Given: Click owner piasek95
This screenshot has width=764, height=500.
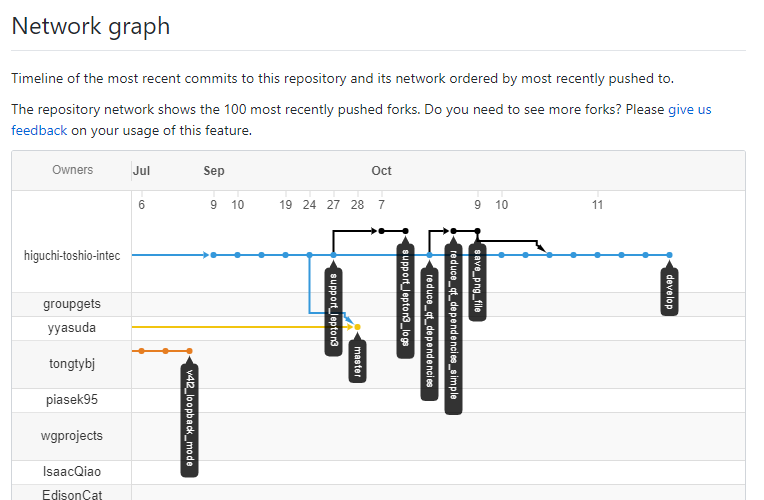Looking at the screenshot, I should 72,399.
